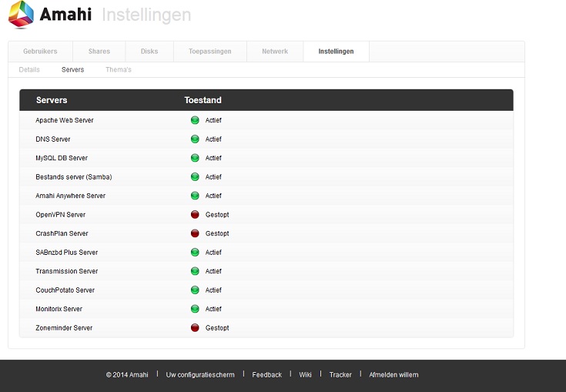Click Actief status text for Monitorix Server
Viewport: 566px width, 392px height.
click(x=213, y=309)
